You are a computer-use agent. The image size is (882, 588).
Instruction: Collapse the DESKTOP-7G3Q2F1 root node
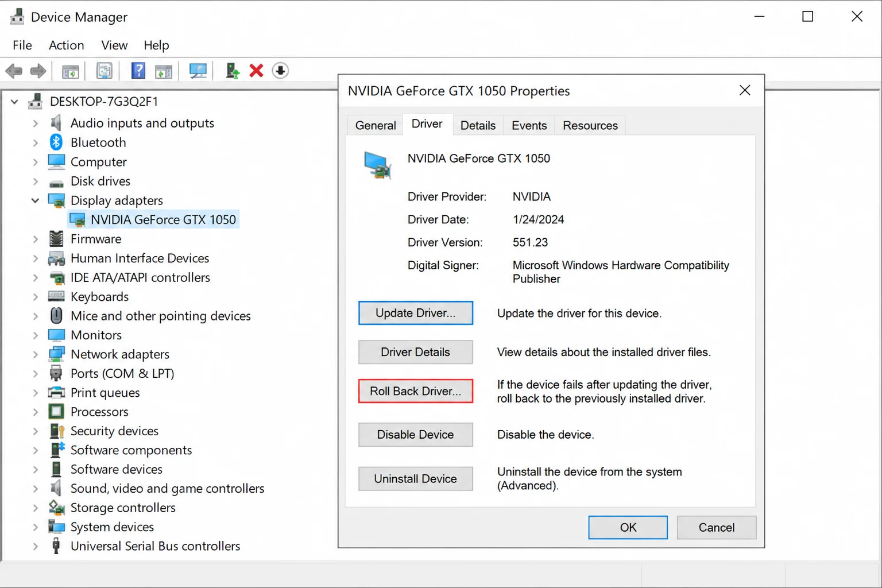pos(14,102)
